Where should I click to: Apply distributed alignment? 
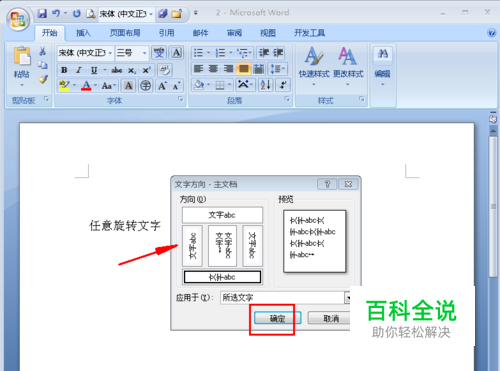[259, 69]
